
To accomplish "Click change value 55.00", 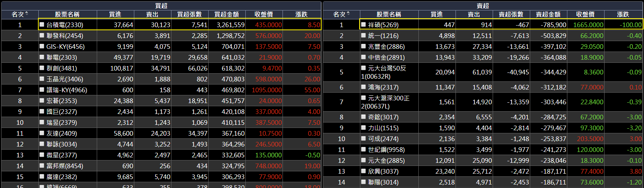I will point(312,90).
